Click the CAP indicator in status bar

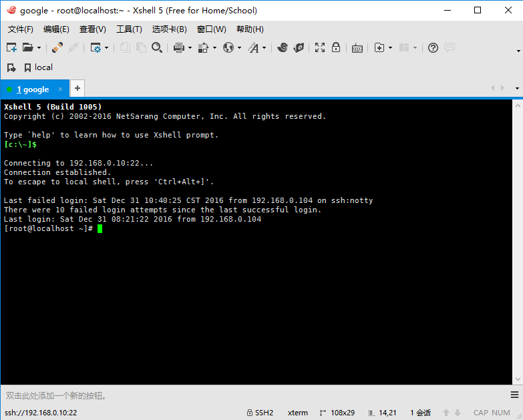pyautogui.click(x=481, y=413)
